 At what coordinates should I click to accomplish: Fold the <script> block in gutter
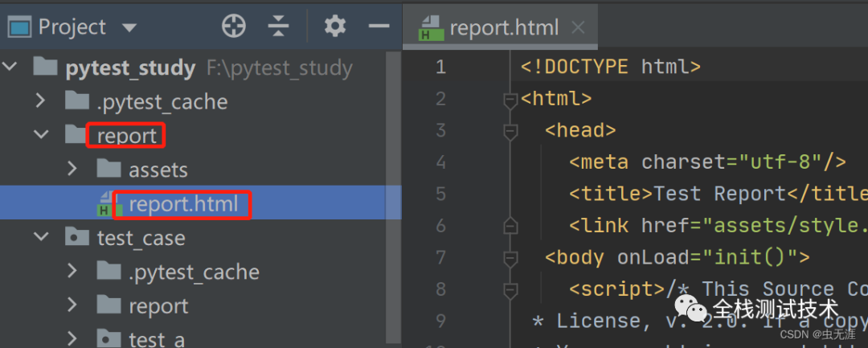pos(510,289)
